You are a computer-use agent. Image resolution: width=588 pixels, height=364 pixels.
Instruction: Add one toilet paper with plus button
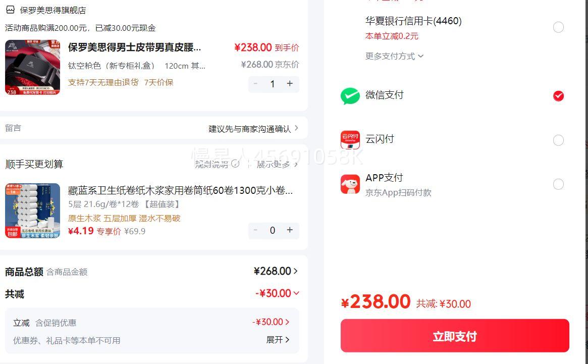click(290, 230)
